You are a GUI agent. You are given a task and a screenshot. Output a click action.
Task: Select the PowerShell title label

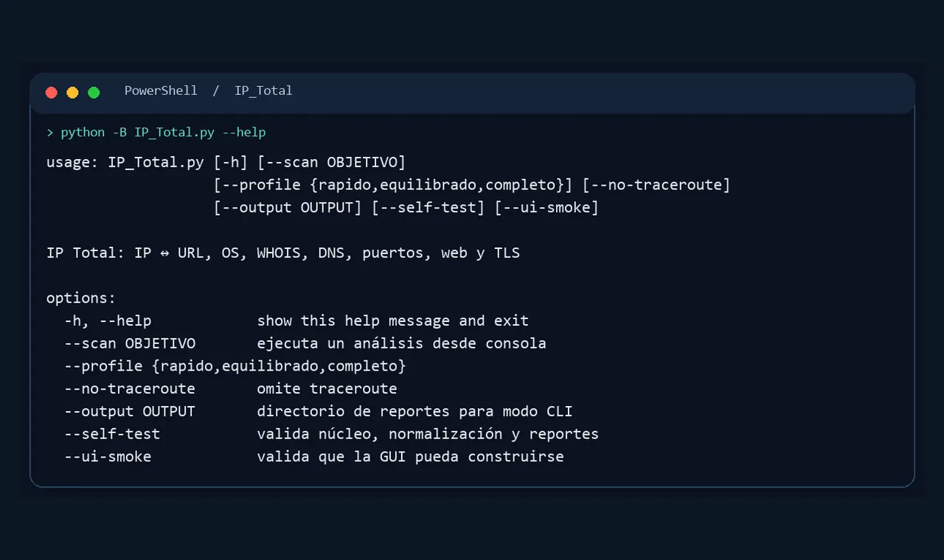click(161, 91)
